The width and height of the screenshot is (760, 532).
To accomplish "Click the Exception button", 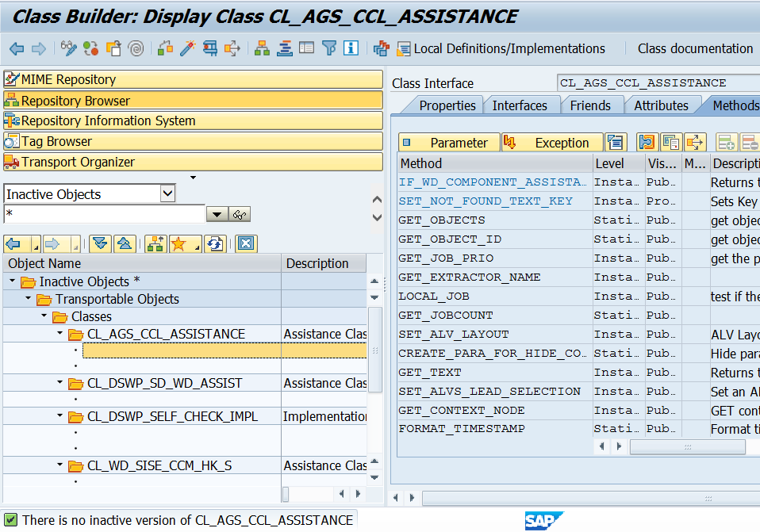I will click(553, 143).
